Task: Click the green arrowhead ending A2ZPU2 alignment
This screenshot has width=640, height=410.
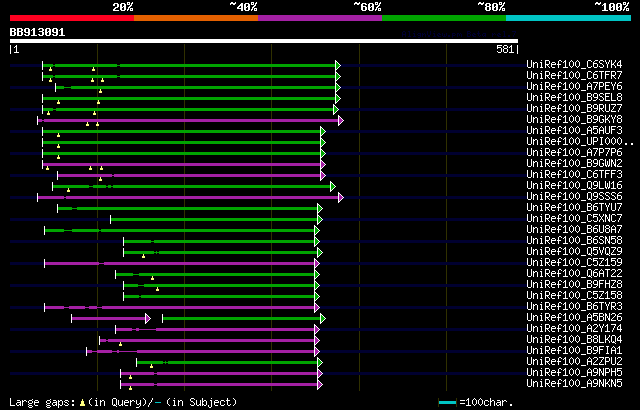Action: [x=320, y=363]
